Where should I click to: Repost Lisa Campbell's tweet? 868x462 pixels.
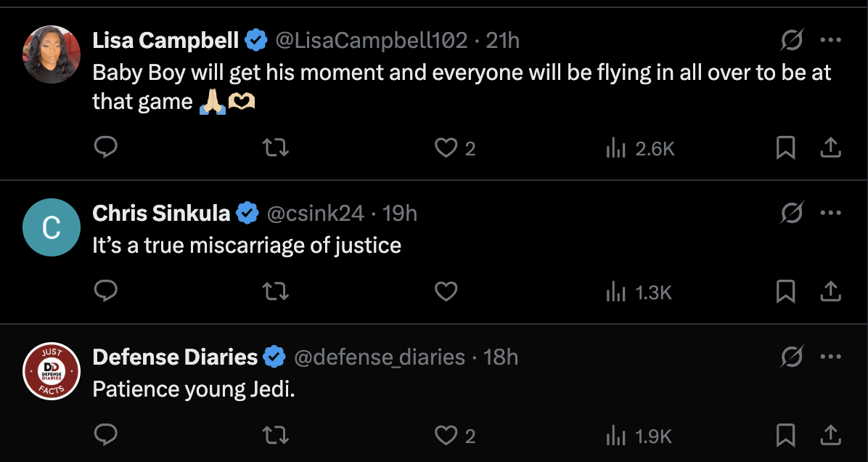click(276, 148)
